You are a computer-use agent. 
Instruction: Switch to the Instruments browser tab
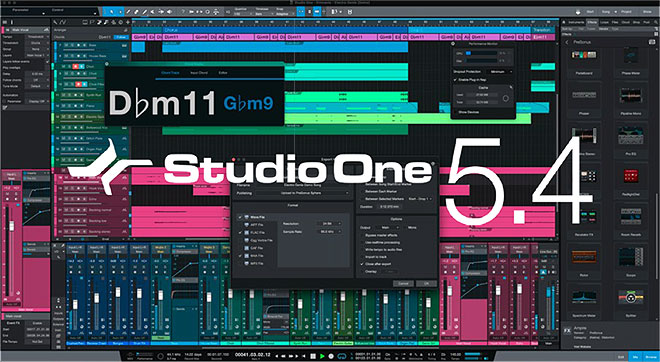click(576, 22)
